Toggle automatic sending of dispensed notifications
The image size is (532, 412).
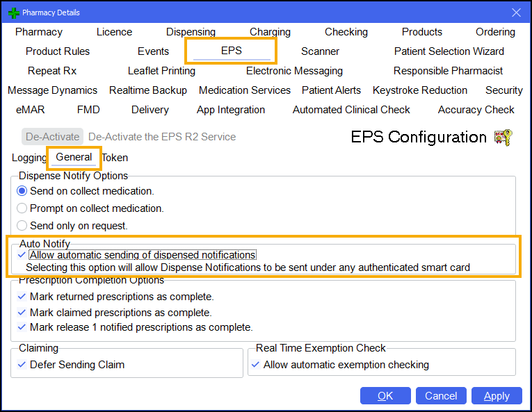click(x=22, y=255)
